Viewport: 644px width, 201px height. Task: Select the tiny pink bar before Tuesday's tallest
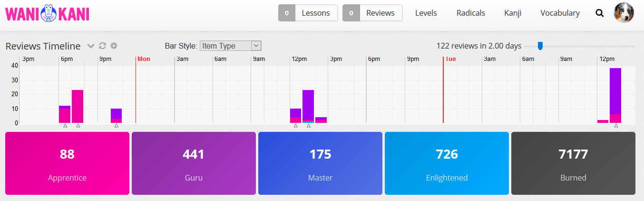click(603, 121)
